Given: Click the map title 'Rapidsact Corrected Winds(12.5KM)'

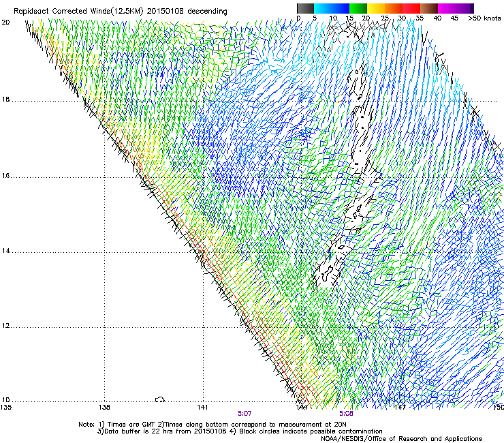Looking at the screenshot, I should (78, 12).
